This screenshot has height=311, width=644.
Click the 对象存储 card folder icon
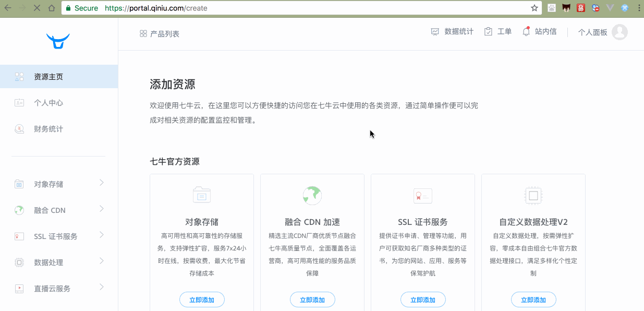(202, 195)
